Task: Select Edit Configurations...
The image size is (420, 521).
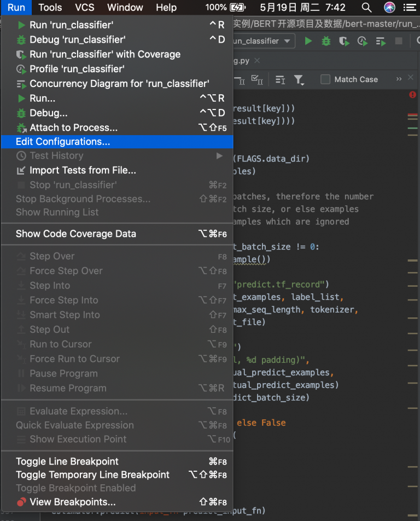Action: click(117, 142)
